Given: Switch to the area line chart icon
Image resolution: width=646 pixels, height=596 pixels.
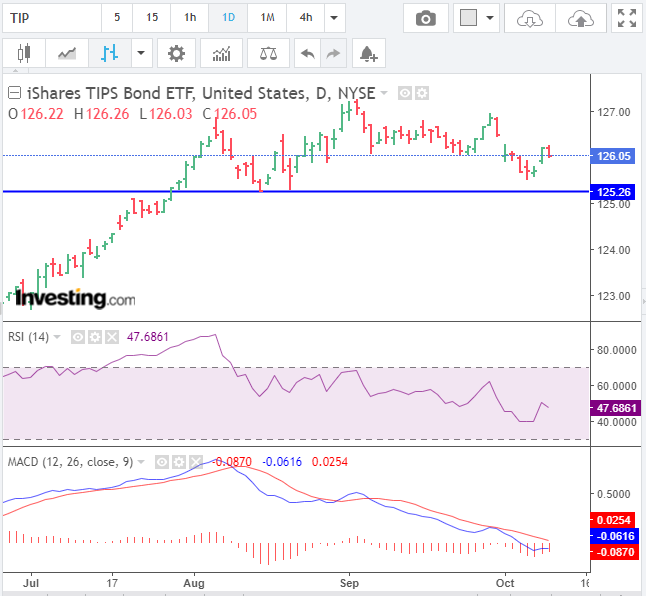Looking at the screenshot, I should [67, 53].
